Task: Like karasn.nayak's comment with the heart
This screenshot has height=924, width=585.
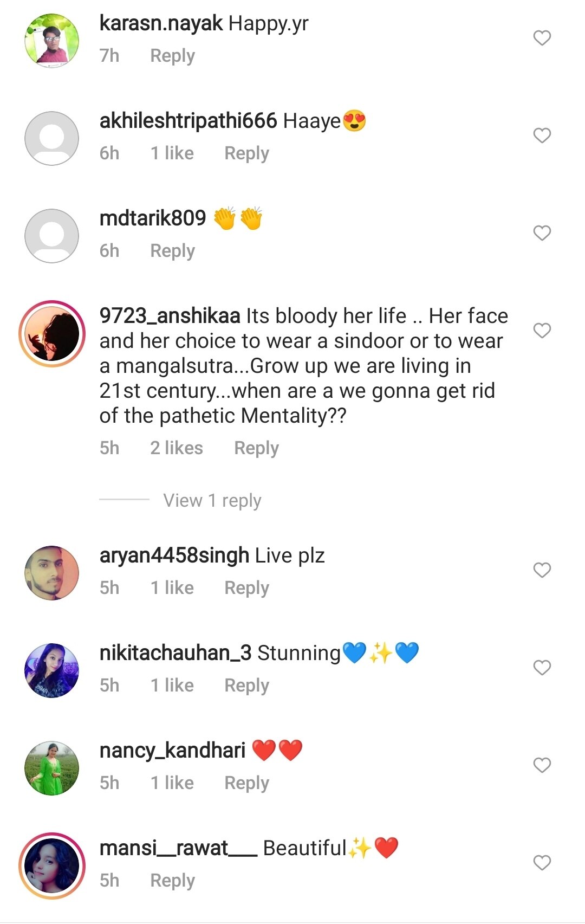Action: click(542, 38)
